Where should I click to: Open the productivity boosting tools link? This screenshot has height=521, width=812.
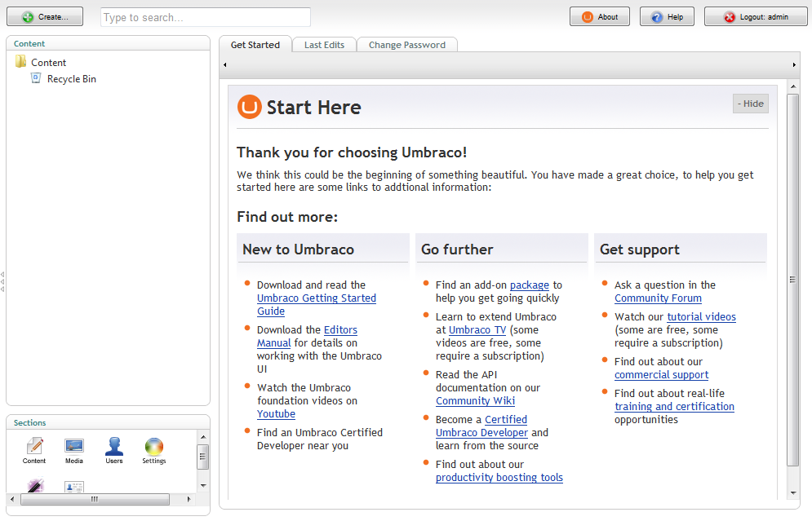click(x=499, y=478)
